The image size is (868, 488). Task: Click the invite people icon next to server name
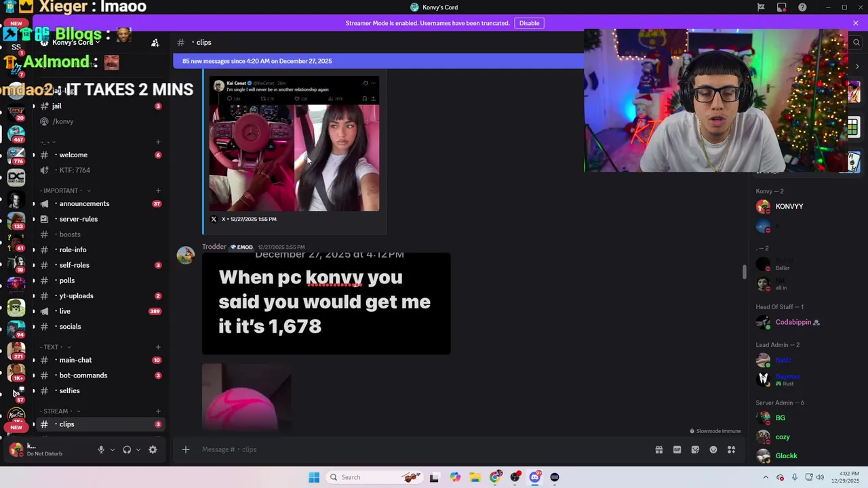click(x=155, y=43)
